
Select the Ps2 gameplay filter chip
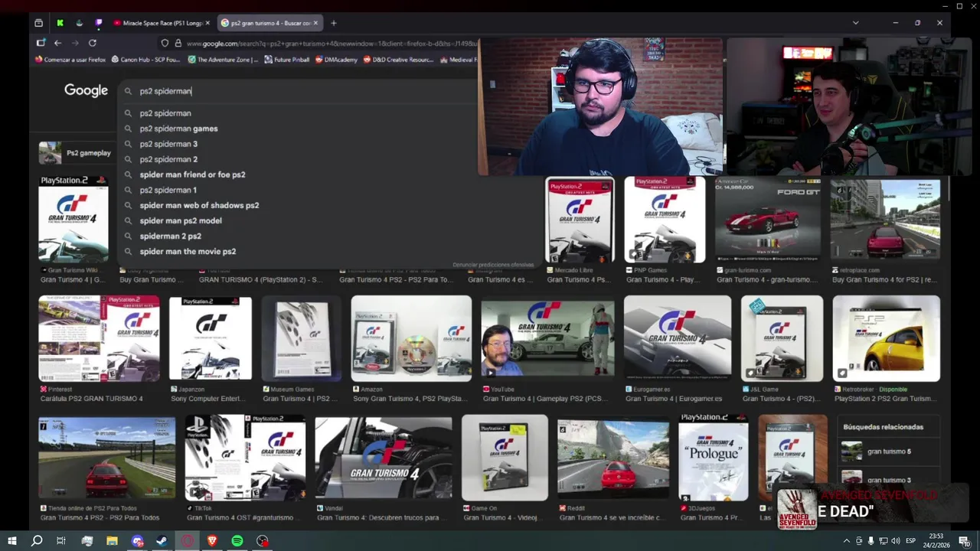(x=76, y=153)
